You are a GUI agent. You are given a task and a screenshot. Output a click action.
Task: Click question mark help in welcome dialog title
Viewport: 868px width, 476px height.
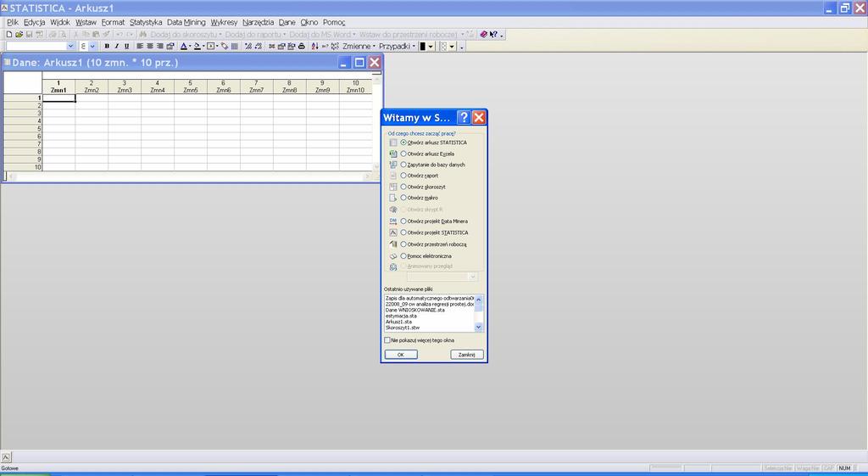tap(464, 117)
